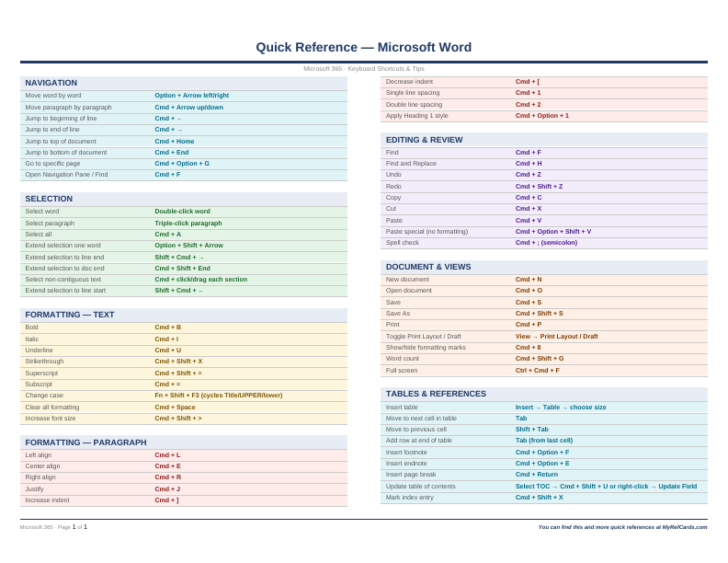Image resolution: width=728 pixels, height=563 pixels.
Task: Select 'Triple-click paragraph' shortcut text
Action: [188, 224]
